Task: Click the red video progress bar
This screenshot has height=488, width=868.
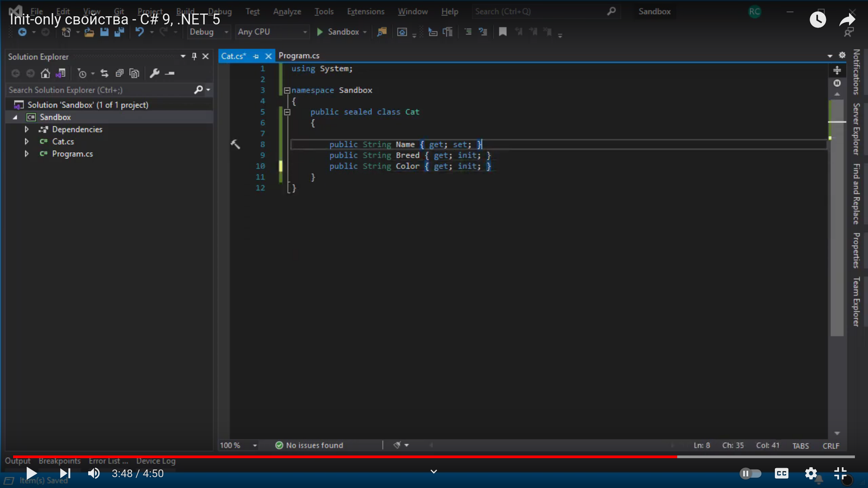Action: [344, 457]
